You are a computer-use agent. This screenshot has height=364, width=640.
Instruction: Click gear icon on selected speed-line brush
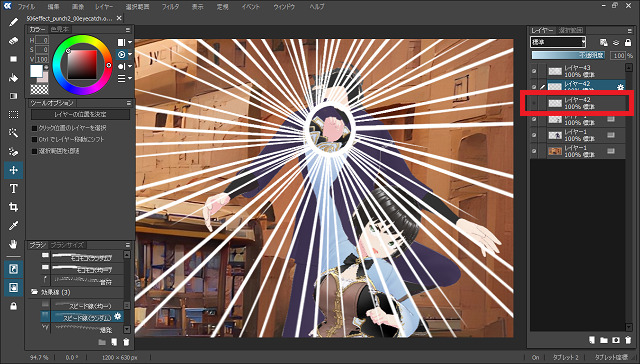118,316
